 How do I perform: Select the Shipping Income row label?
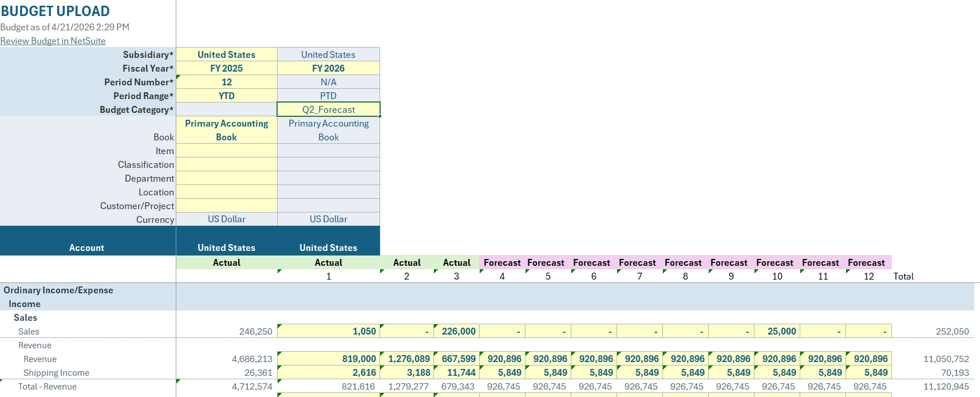click(x=56, y=372)
